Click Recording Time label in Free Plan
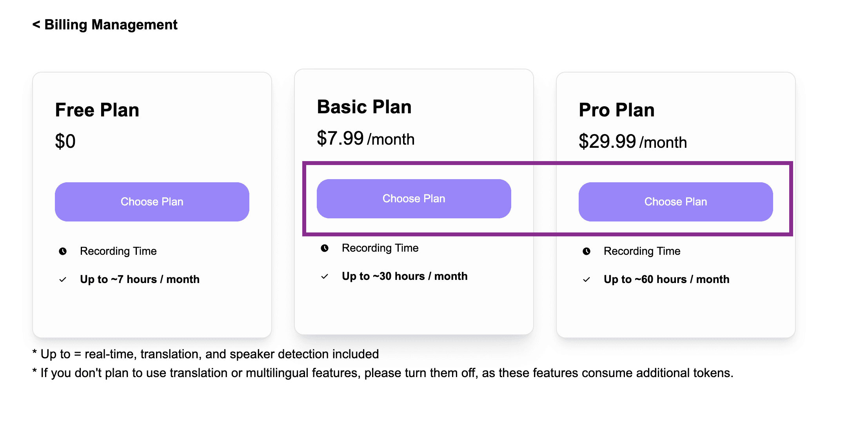 click(118, 251)
